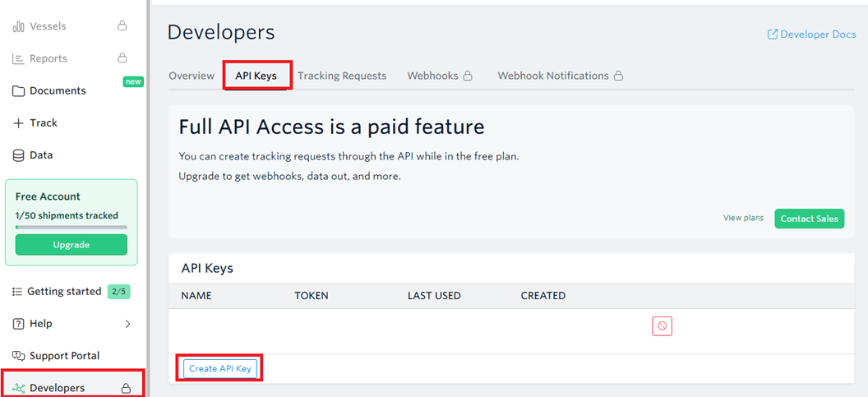The width and height of the screenshot is (868, 397).
Task: Click the Contact Sales button
Action: (x=809, y=219)
